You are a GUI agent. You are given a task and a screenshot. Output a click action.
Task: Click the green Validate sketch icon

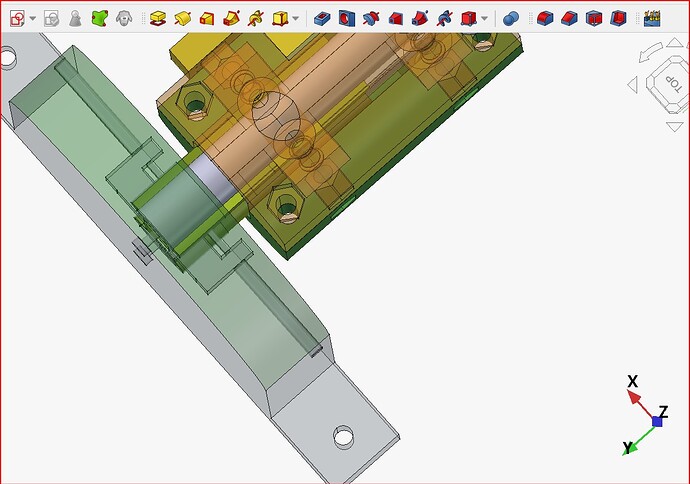pyautogui.click(x=100, y=18)
